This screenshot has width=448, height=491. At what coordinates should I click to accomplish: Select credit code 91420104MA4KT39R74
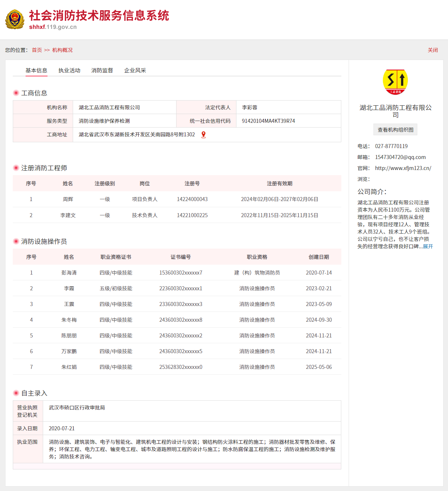point(268,121)
